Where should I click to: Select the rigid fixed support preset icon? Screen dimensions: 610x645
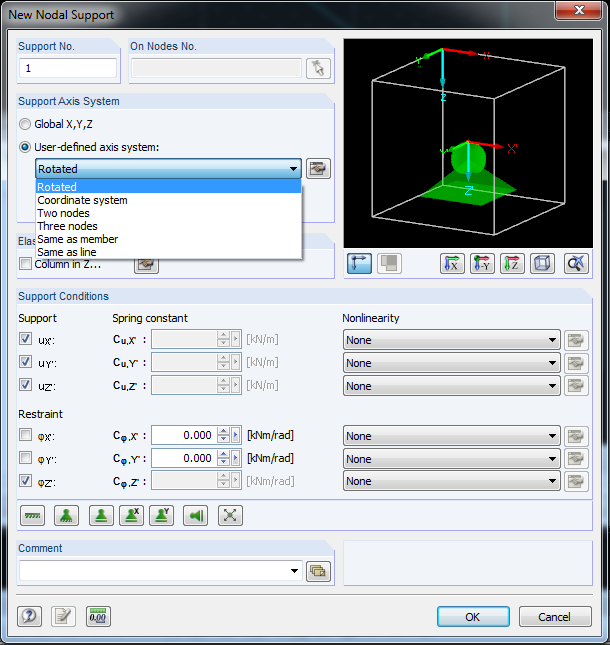point(32,515)
